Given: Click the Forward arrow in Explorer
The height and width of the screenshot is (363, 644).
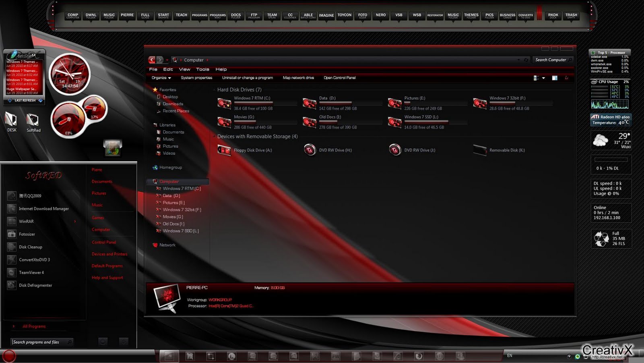Looking at the screenshot, I should tap(160, 60).
